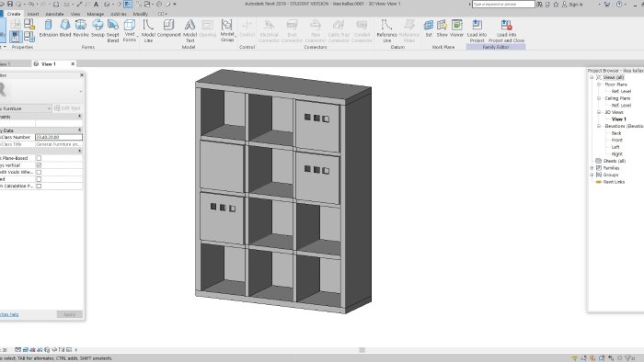
Task: Select the Swept Blend tool
Action: point(113,30)
